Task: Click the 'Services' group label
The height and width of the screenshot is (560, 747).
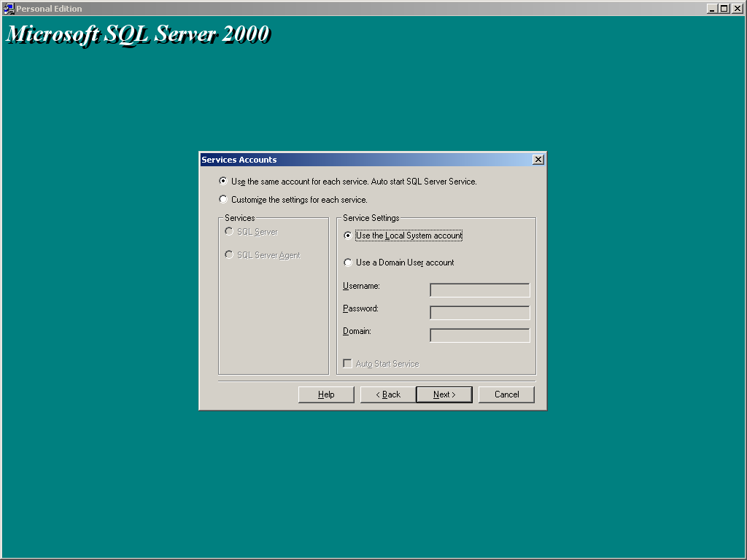Action: pos(239,217)
